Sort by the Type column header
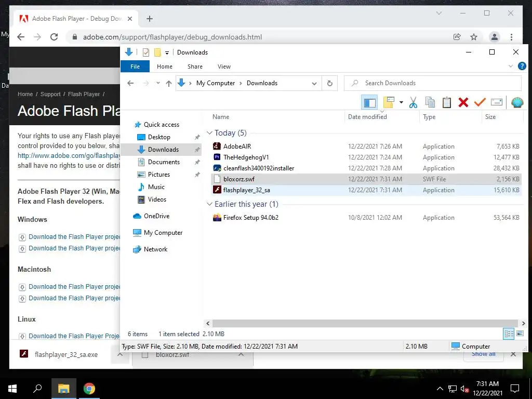This screenshot has width=532, height=399. click(x=429, y=117)
